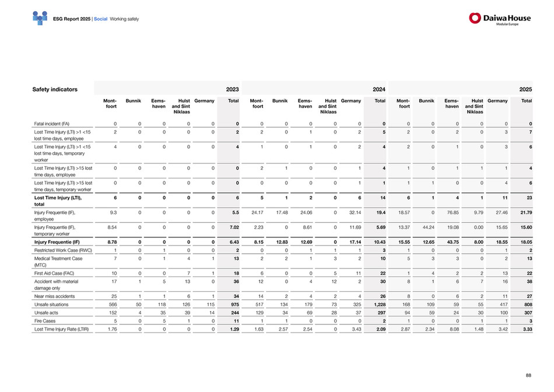Screen dimensions: 554x392
Task: Click the Working safely section label
Action: (x=124, y=19)
